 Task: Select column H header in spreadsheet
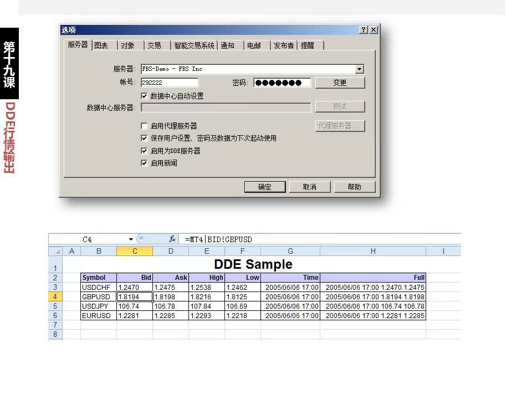coord(373,251)
